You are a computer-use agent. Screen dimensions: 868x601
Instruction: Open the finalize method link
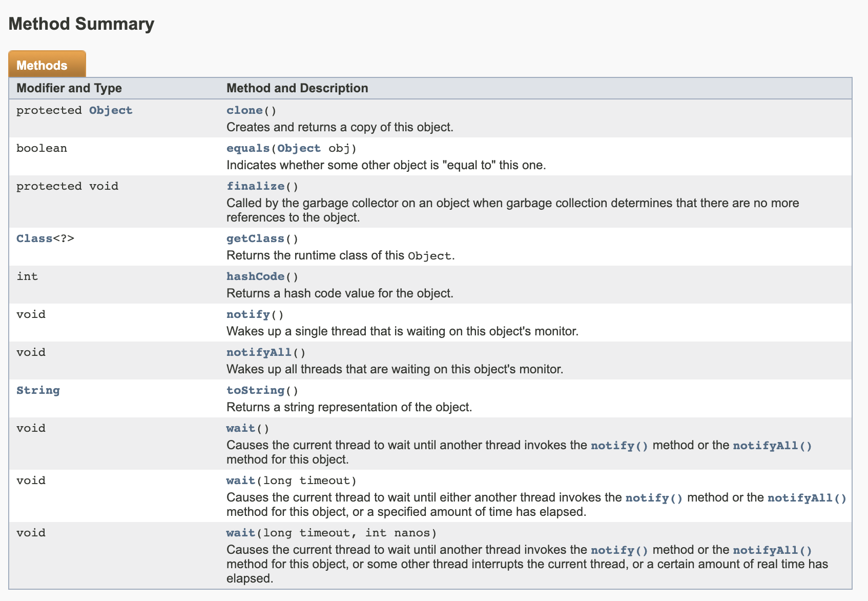(256, 186)
